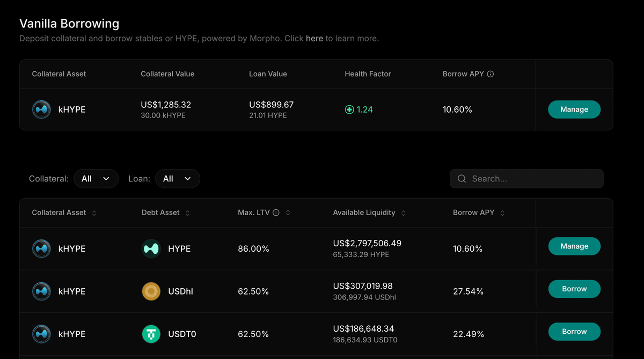
Task: Click '65,333.29 HYPE' liquidity amount
Action: click(361, 254)
